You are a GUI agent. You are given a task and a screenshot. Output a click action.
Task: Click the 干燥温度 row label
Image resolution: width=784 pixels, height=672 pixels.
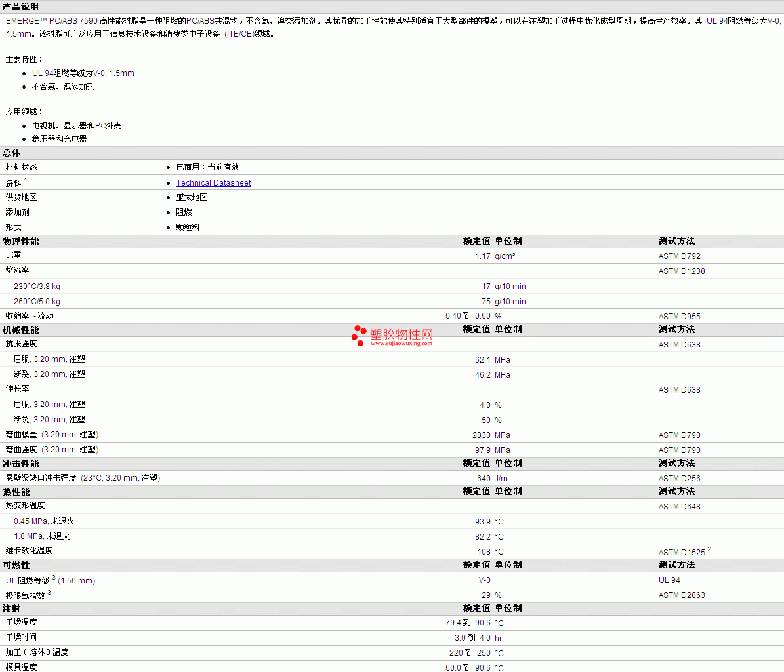(x=22, y=622)
